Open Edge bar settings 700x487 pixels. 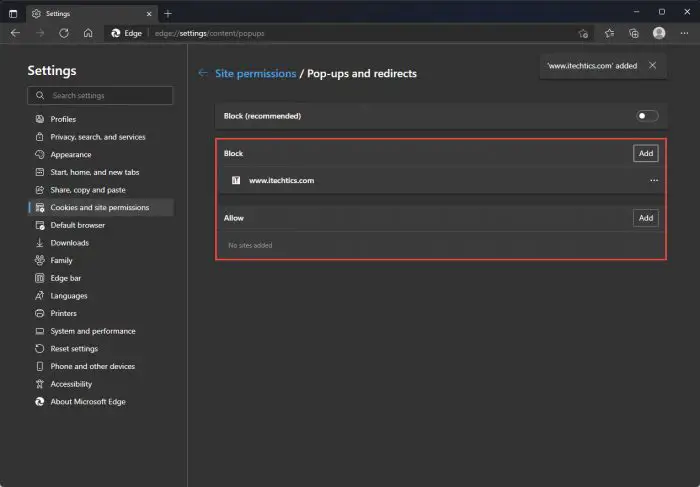coord(100,278)
